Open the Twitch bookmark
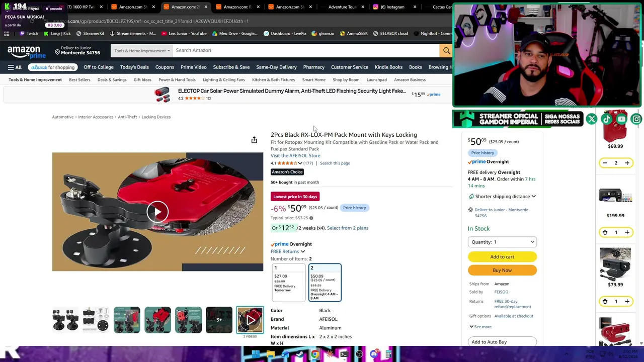This screenshot has width=644, height=362. click(x=29, y=34)
